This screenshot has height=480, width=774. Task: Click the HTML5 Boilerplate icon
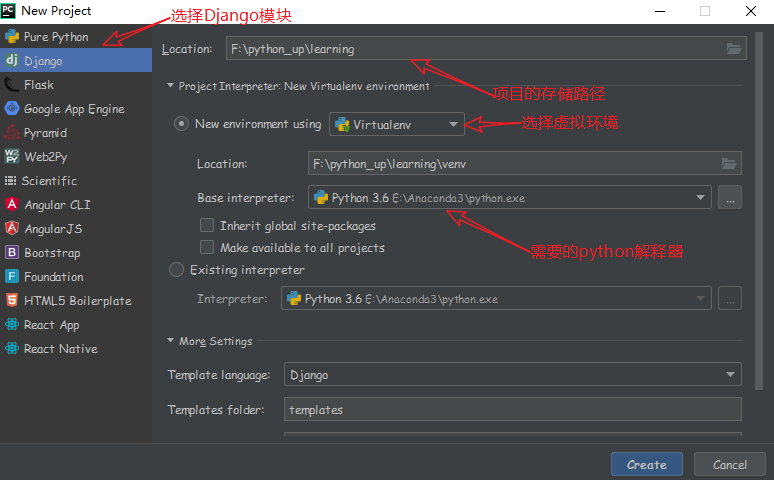[x=12, y=300]
